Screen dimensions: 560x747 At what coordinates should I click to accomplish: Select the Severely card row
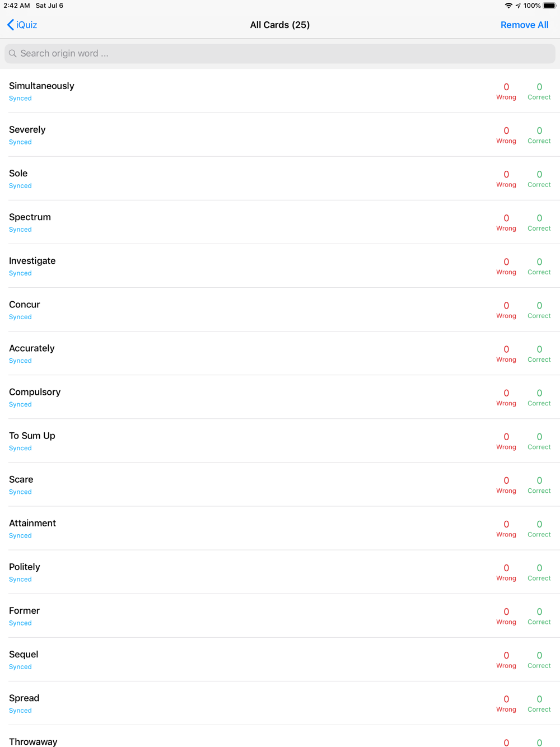click(x=280, y=134)
